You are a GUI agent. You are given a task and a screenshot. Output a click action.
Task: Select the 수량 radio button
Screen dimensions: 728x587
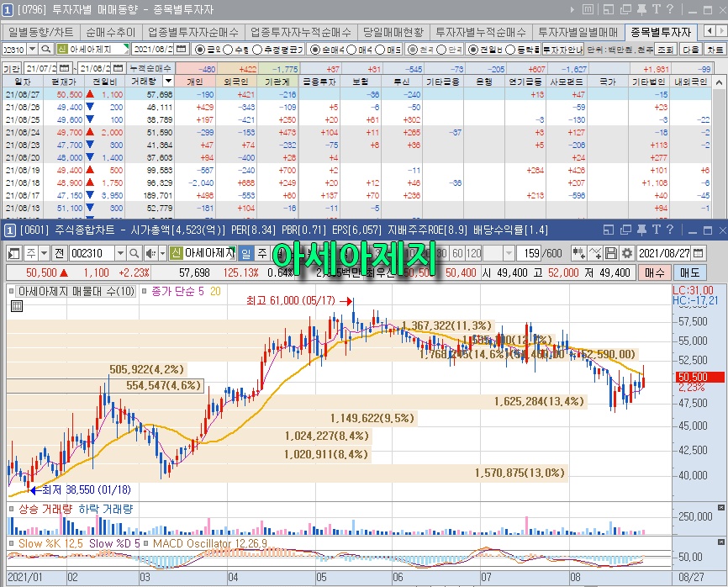point(228,50)
